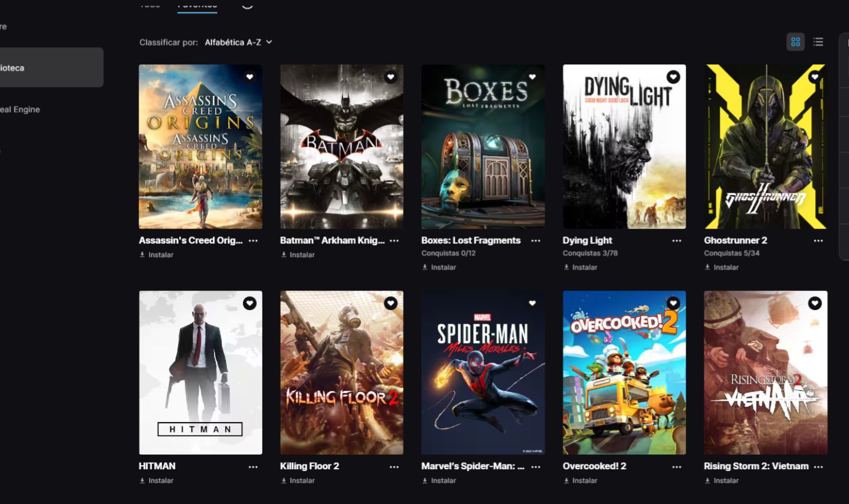This screenshot has width=849, height=504.
Task: Install Overcooked! 2
Action: (580, 480)
